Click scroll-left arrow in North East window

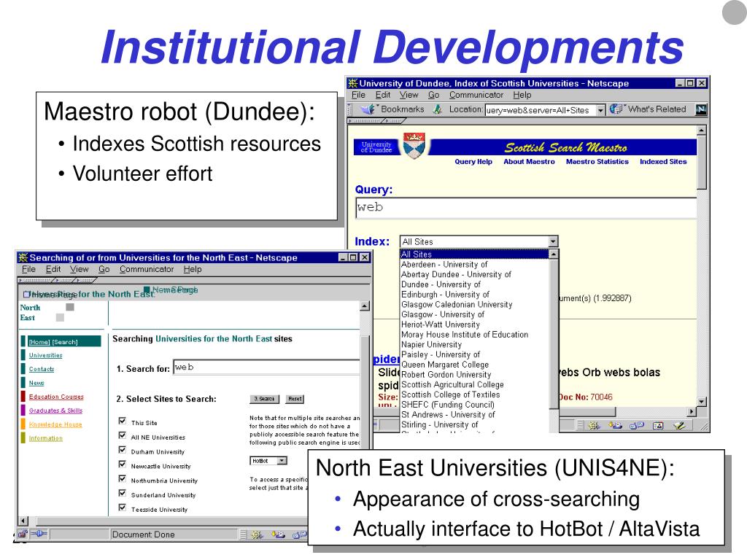point(23,521)
